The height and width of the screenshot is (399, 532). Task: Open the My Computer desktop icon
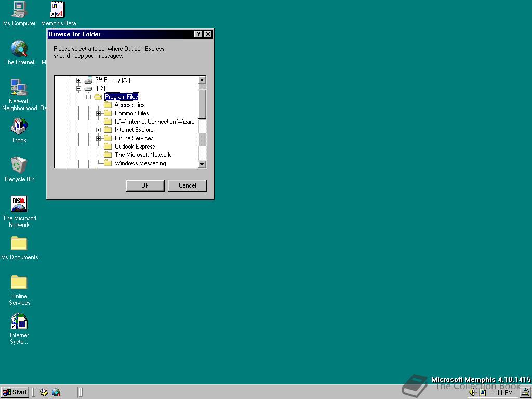coord(19,9)
